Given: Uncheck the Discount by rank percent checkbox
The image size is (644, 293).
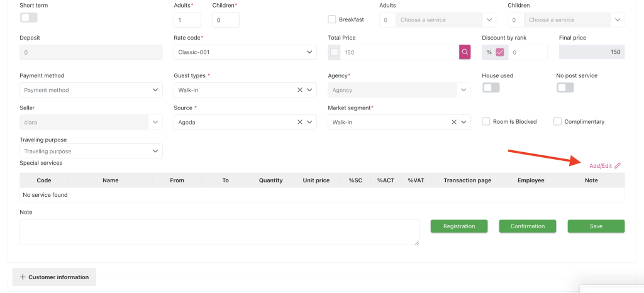Looking at the screenshot, I should (x=500, y=53).
